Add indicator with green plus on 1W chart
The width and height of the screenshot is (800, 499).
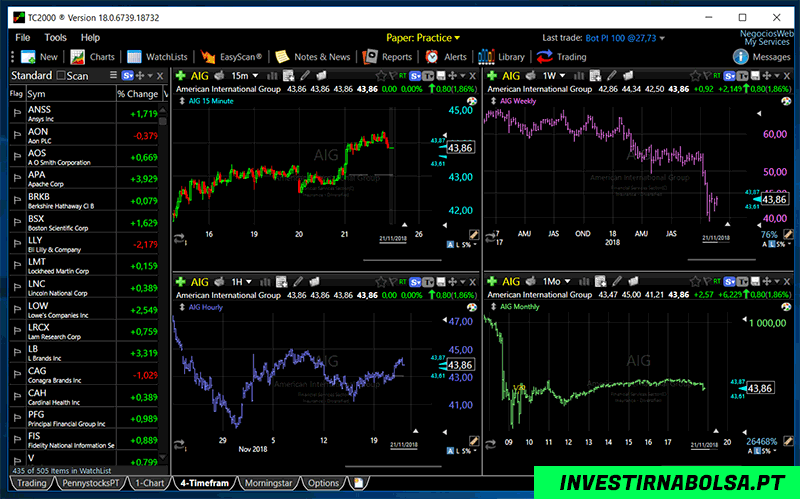491,76
